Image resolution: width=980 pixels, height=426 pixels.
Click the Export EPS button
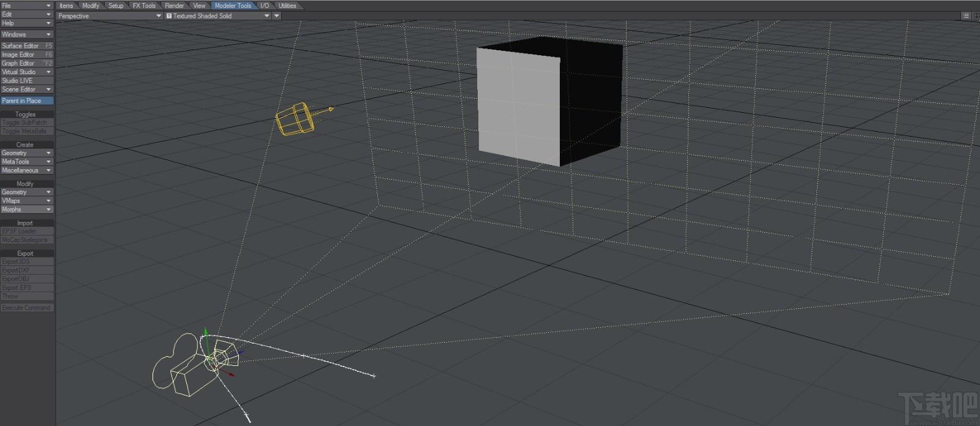27,287
